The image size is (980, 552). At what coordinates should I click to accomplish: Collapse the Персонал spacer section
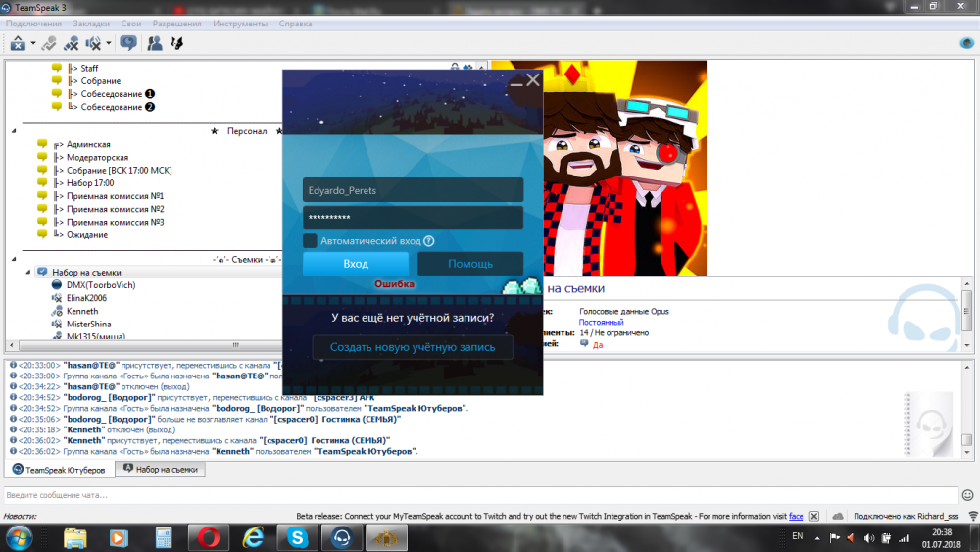click(x=14, y=130)
